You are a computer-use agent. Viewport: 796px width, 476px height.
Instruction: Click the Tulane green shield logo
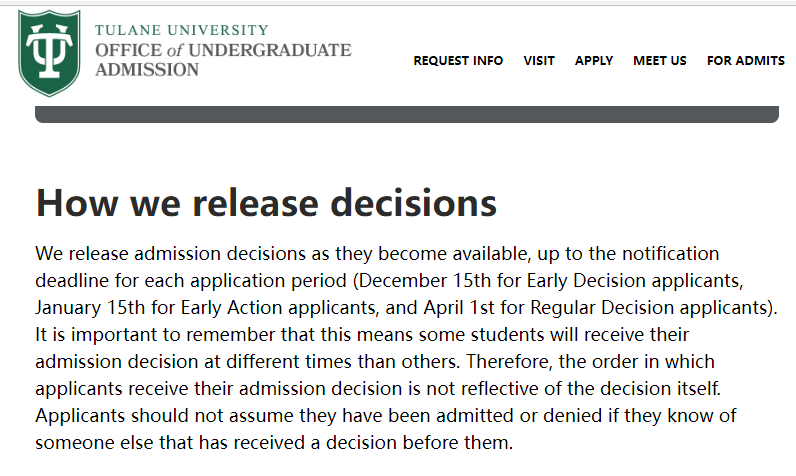pyautogui.click(x=49, y=53)
